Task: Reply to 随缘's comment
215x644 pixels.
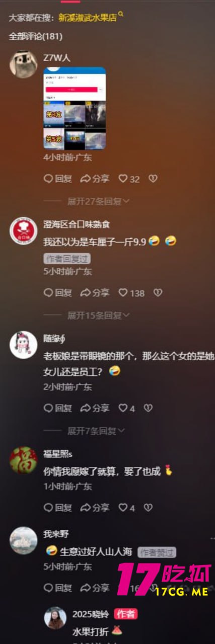Action: [58, 408]
